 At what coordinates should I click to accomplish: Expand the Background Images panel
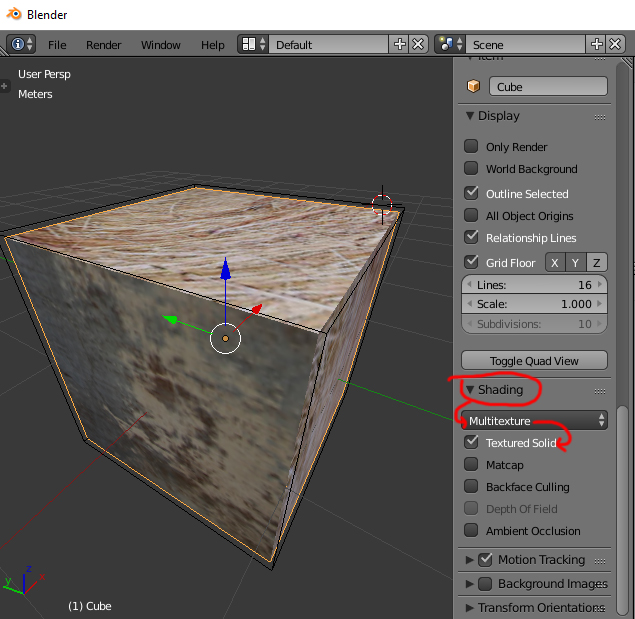[470, 584]
